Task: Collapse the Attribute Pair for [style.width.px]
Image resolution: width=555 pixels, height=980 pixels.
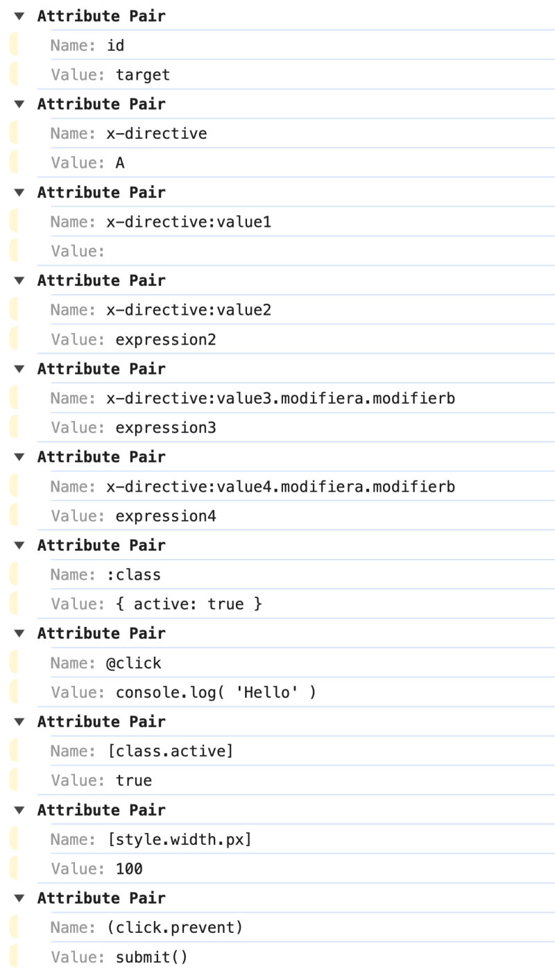Action: click(x=19, y=810)
